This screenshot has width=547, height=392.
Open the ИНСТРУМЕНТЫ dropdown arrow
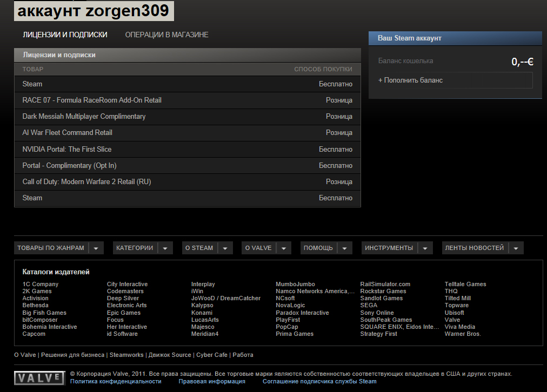425,248
